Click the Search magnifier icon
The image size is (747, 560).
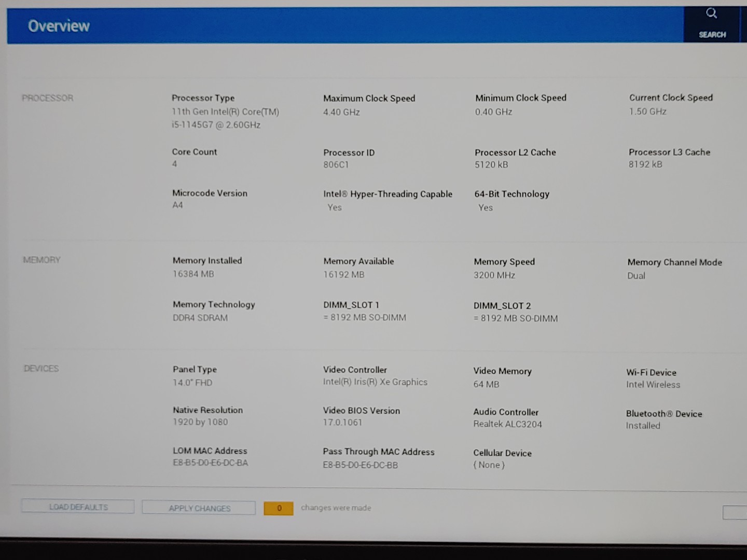711,14
